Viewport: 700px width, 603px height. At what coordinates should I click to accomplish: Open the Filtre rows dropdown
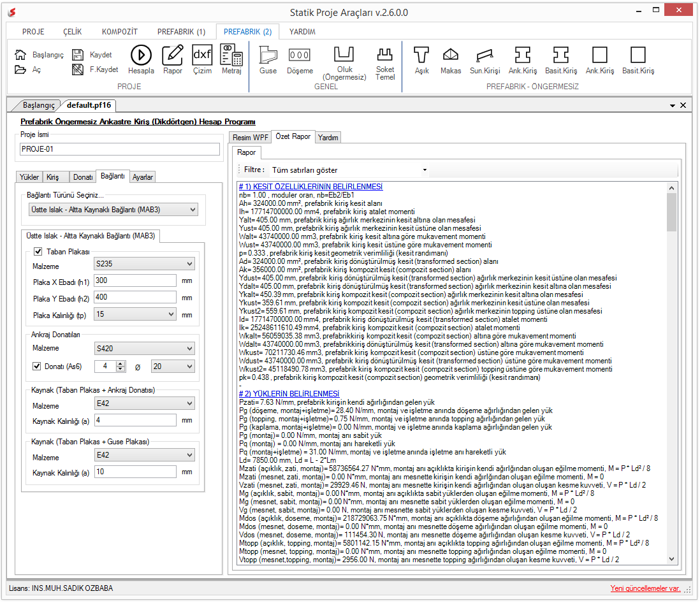350,170
